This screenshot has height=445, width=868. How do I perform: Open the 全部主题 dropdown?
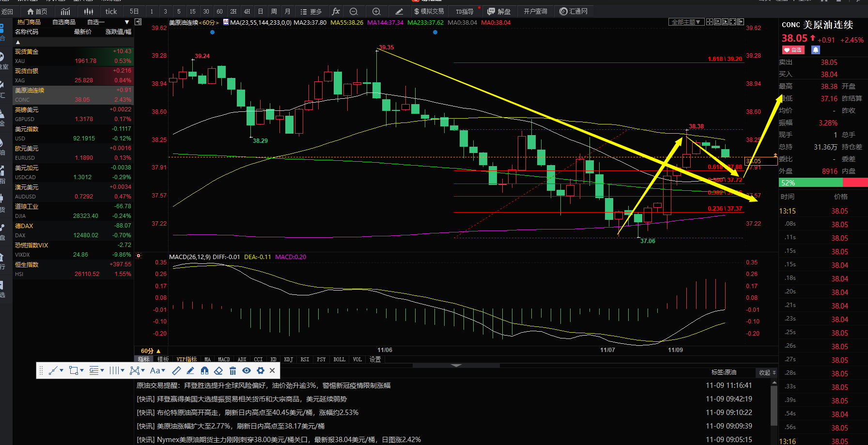(x=686, y=22)
